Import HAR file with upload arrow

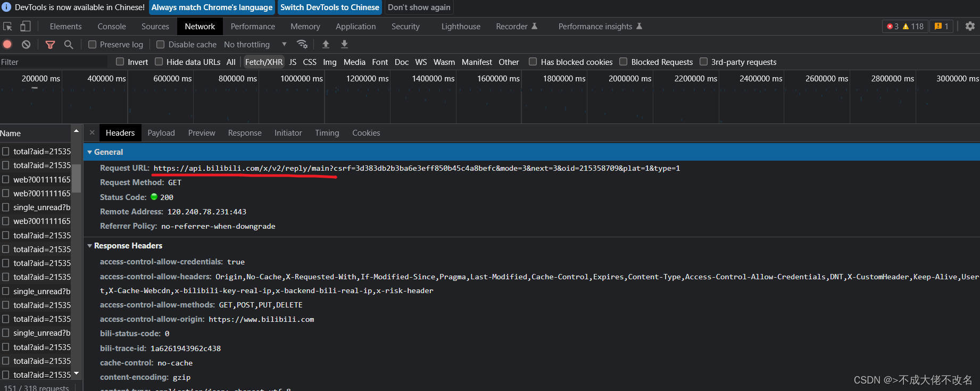(x=326, y=44)
